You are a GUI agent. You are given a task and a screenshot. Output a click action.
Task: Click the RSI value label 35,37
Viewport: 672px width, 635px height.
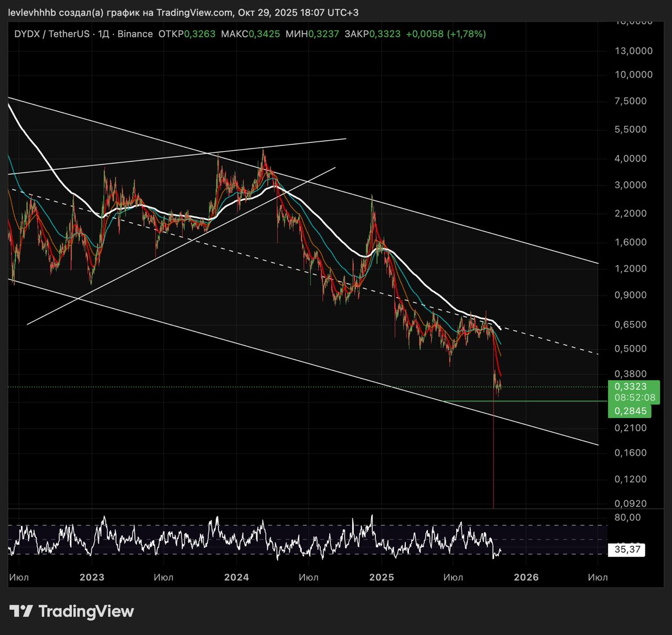tap(627, 550)
